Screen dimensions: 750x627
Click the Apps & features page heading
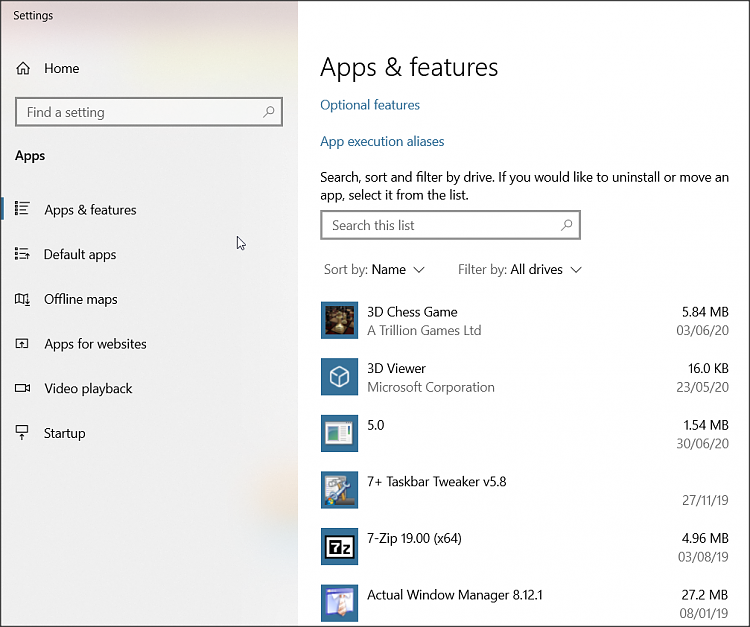pos(409,67)
